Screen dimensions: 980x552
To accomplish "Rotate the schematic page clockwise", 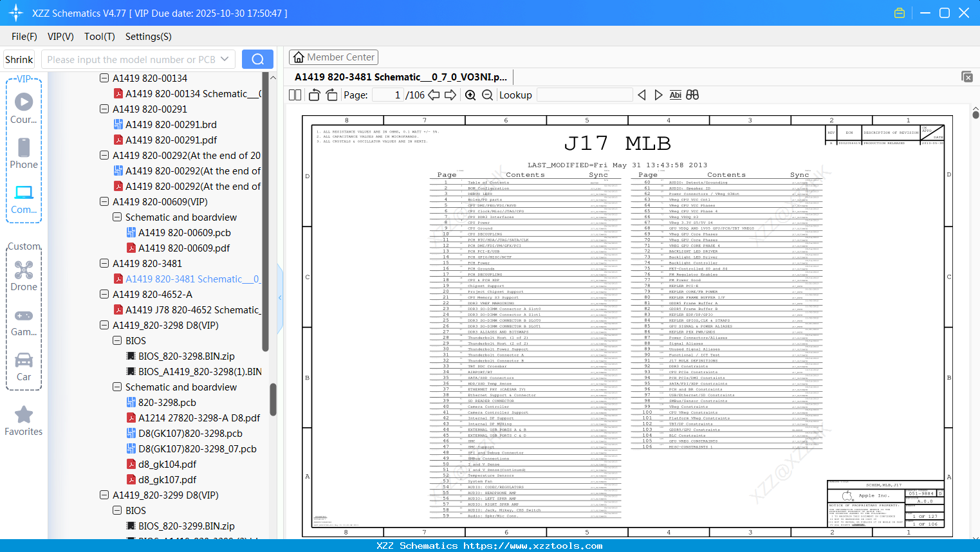I will [332, 95].
